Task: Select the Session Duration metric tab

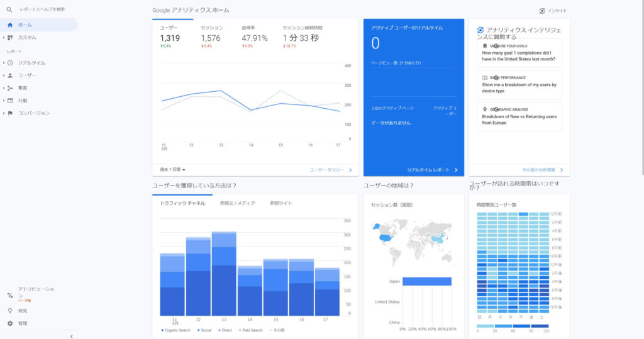Action: (303, 36)
